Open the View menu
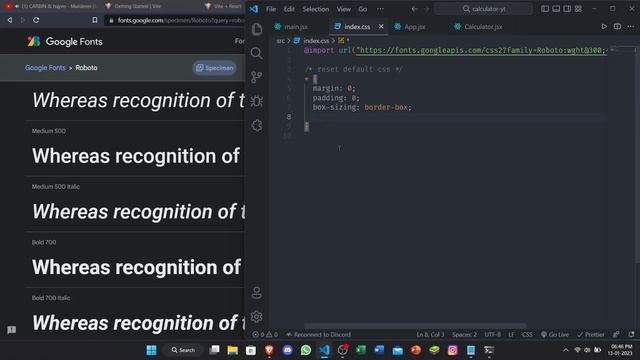 [343, 9]
